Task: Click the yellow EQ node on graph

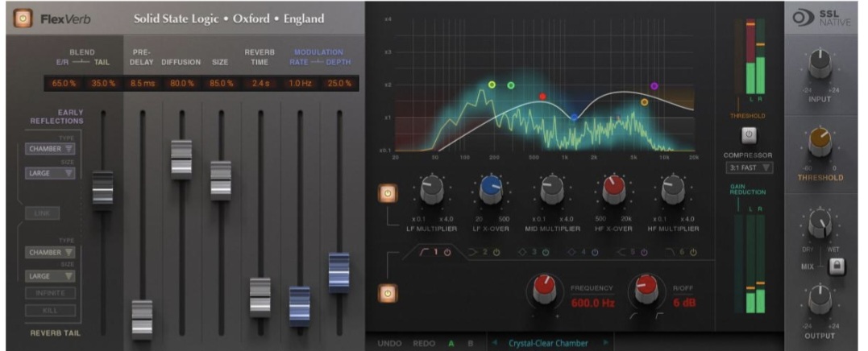Action: coord(492,85)
